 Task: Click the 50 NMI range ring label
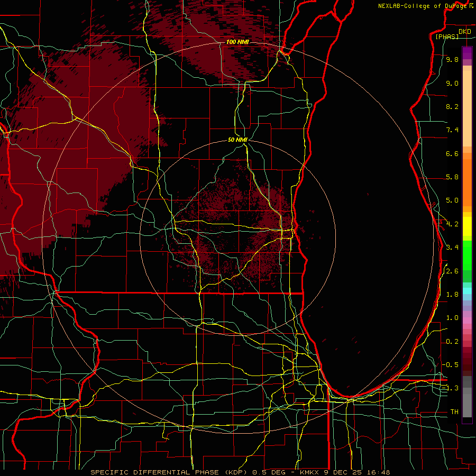pyautogui.click(x=237, y=140)
